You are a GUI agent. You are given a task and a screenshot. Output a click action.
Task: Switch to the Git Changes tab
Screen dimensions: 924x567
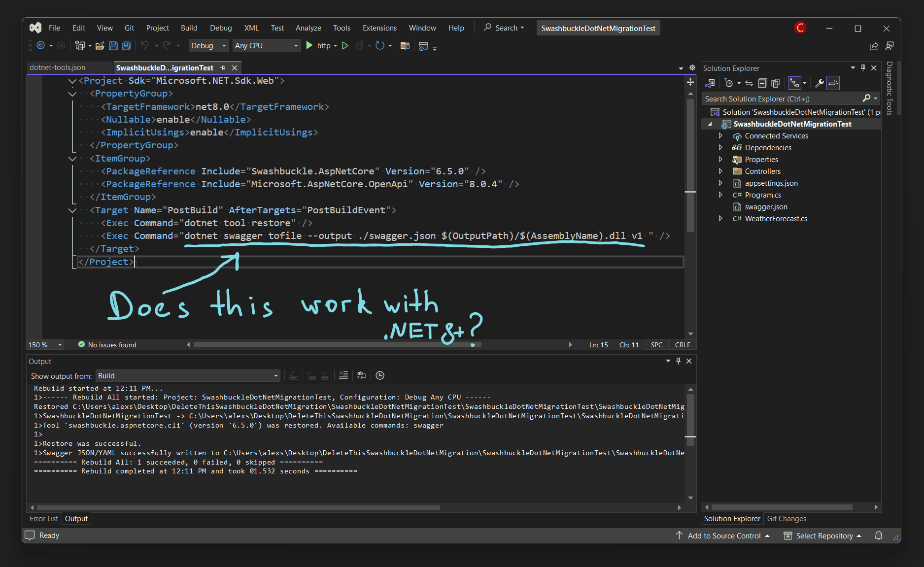pyautogui.click(x=787, y=519)
